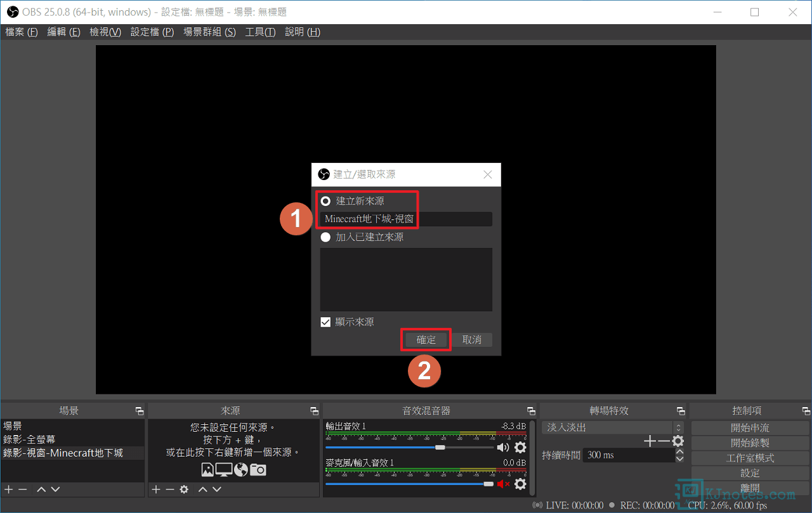Increase 持續時間 with the up stepper arrow
Image resolution: width=812 pixels, height=513 pixels.
click(x=679, y=451)
